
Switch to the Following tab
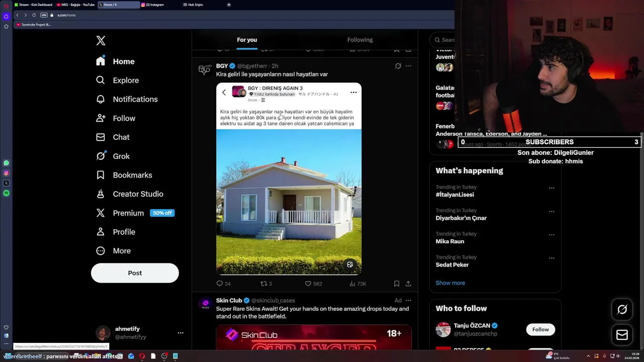tap(360, 40)
